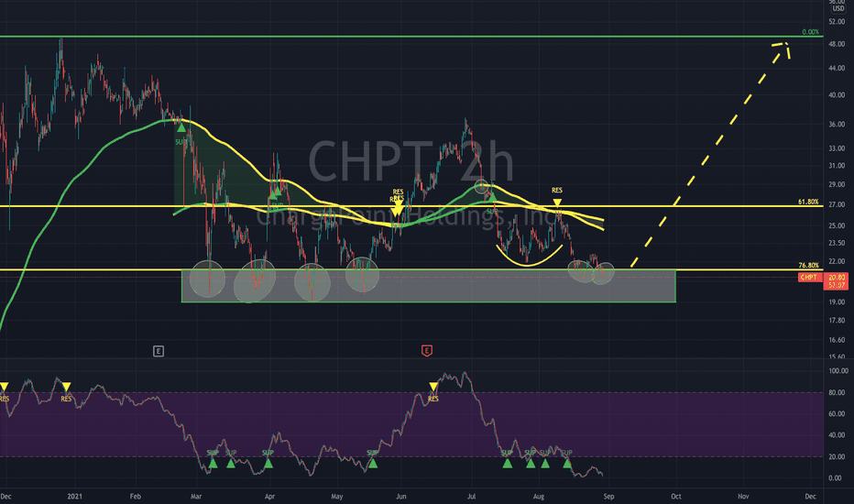Viewport: 854px width, 504px height.
Task: Click the yellow RES triangle above August candles
Action: point(556,203)
